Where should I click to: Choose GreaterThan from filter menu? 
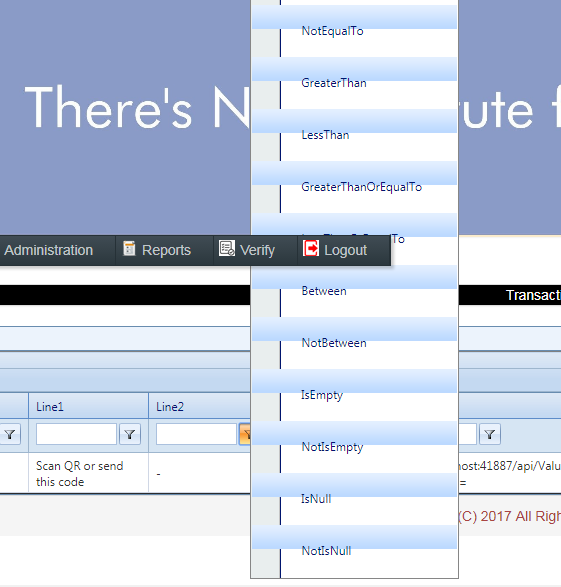coord(334,83)
